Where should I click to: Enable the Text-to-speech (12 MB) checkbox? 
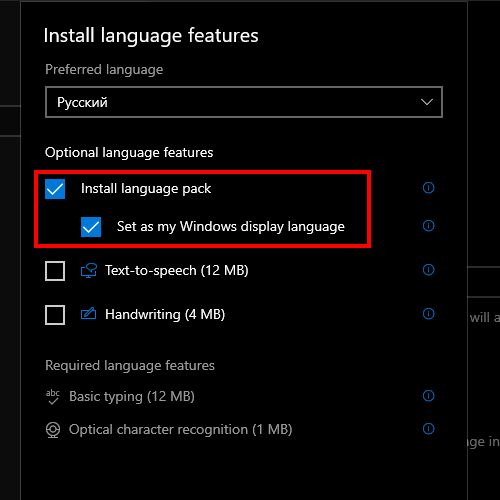coord(55,271)
